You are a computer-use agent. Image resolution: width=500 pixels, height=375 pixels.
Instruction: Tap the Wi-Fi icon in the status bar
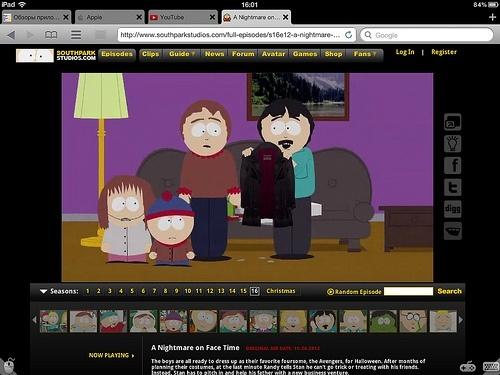click(x=22, y=4)
